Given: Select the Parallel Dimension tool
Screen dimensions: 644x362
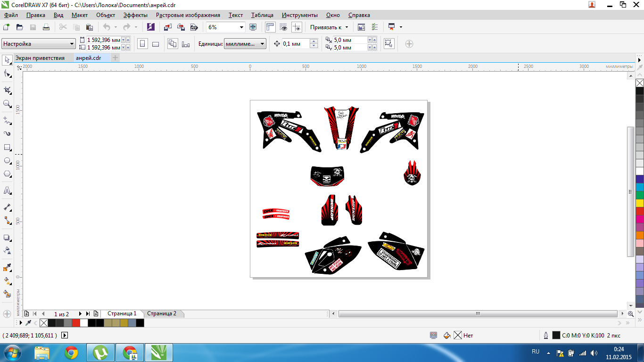Looking at the screenshot, I should tap(7, 207).
